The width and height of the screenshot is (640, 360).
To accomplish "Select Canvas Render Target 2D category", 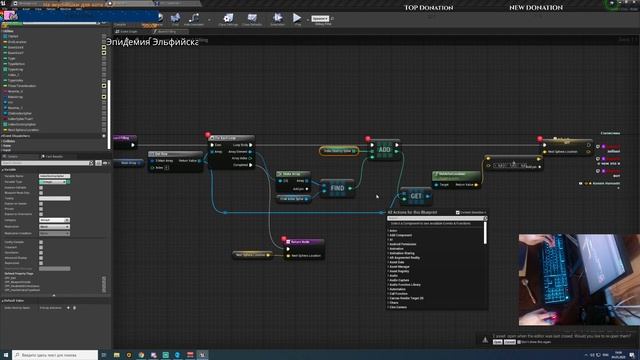I will (406, 298).
